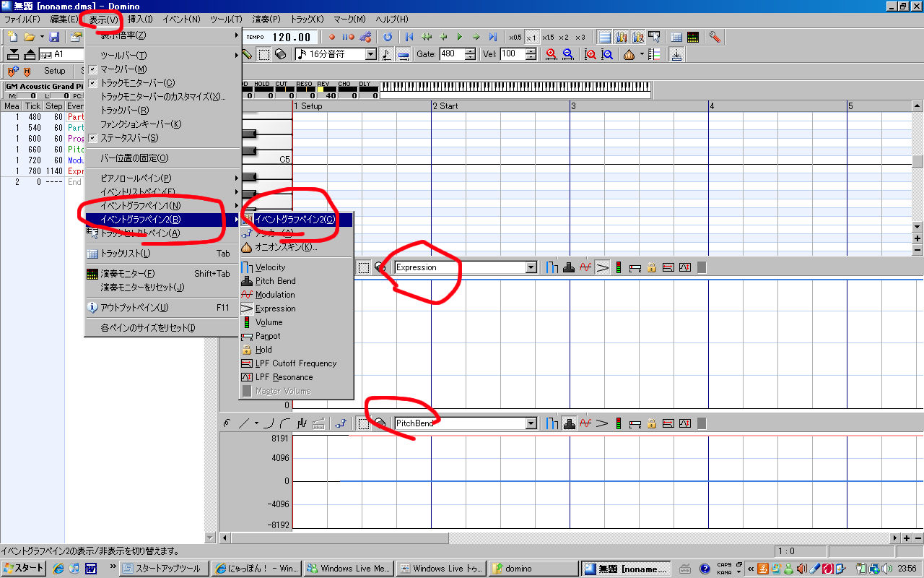Click the Vel value field
The image size is (924, 578).
pyautogui.click(x=513, y=54)
